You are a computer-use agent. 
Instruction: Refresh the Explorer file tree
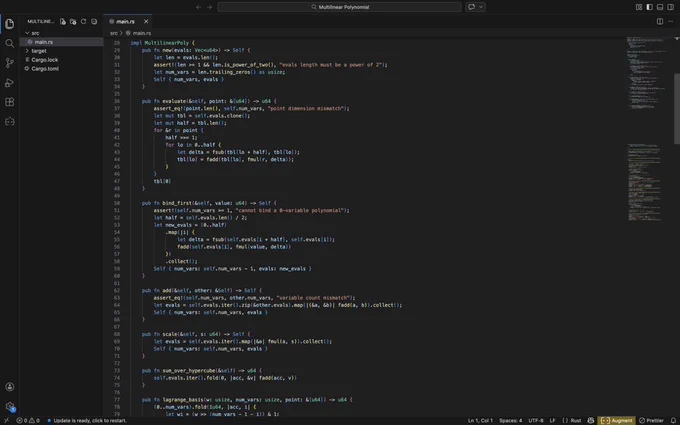coord(84,21)
